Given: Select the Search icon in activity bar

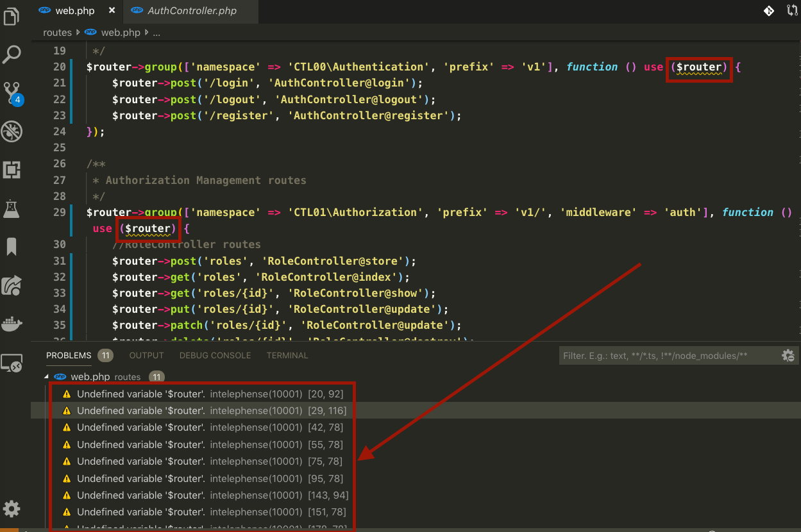Looking at the screenshot, I should point(12,54).
